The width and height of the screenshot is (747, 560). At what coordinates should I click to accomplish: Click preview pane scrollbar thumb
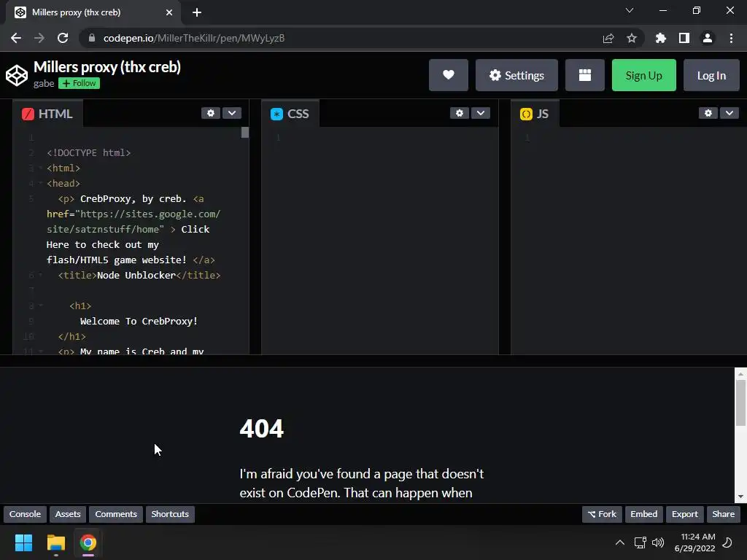(x=740, y=402)
